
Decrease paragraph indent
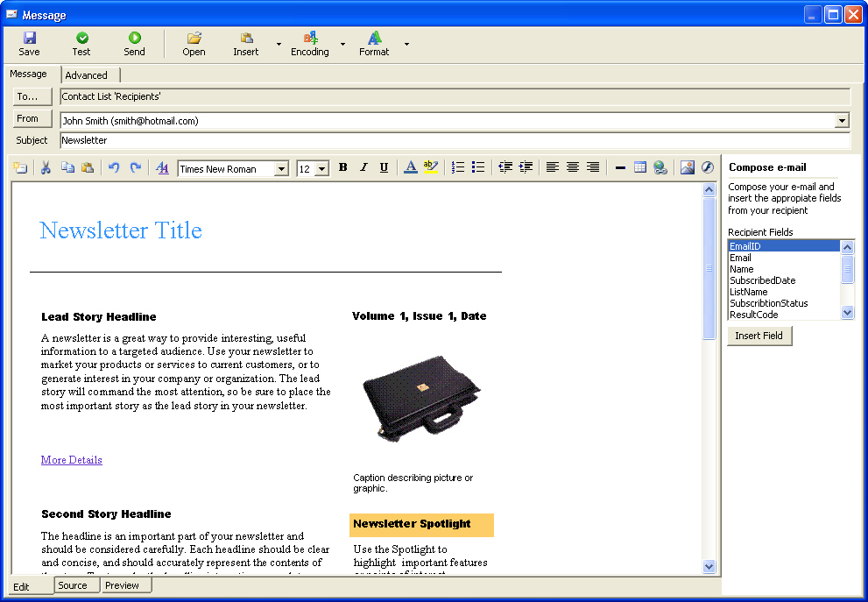[505, 167]
